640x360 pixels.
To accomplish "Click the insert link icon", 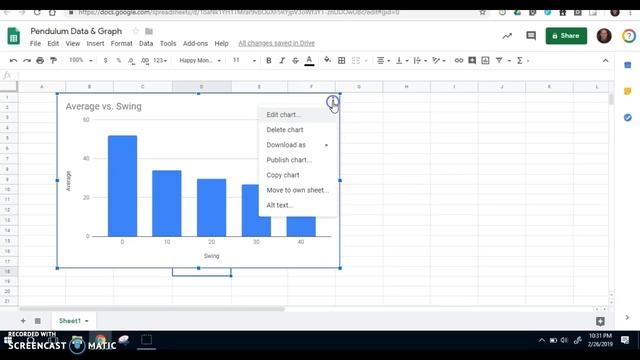I will tap(459, 60).
